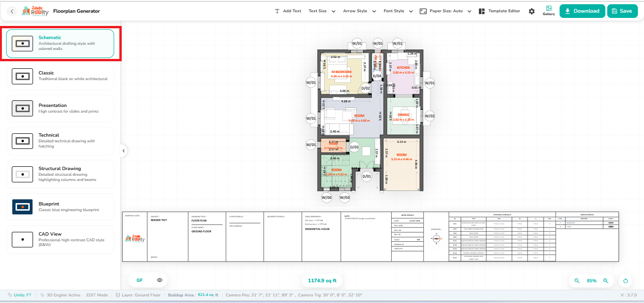Zoom in the floorplan
The image size is (644, 303).
pyautogui.click(x=606, y=281)
